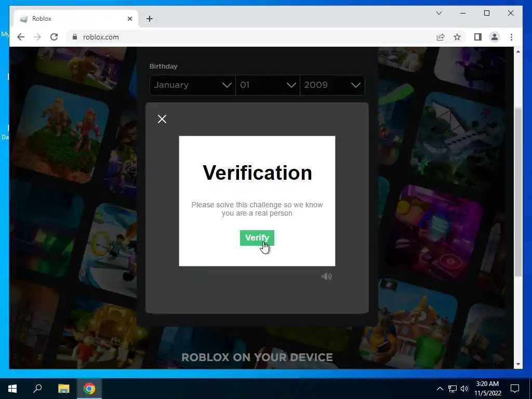Switch to audio challenge via speaker icon
The height and width of the screenshot is (399, 532).
click(327, 276)
